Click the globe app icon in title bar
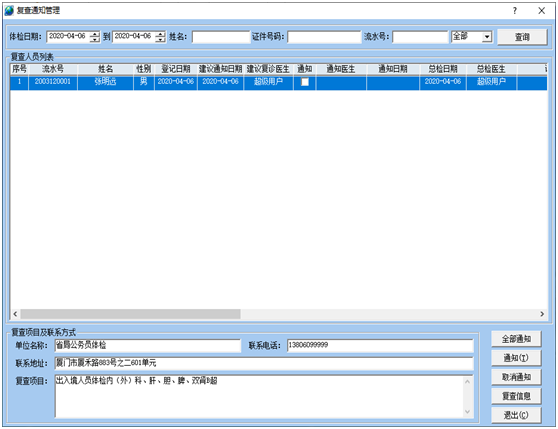This screenshot has height=429, width=558. pos(9,10)
